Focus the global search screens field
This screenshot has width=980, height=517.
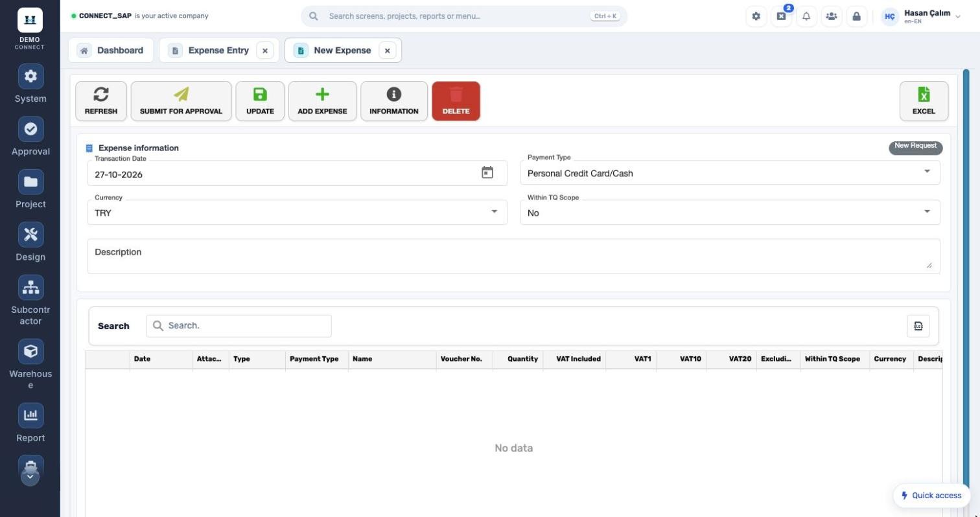pos(464,16)
